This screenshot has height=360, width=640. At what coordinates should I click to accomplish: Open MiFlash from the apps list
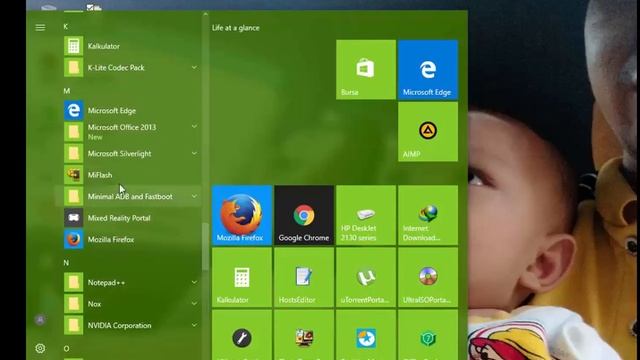pyautogui.click(x=128, y=175)
